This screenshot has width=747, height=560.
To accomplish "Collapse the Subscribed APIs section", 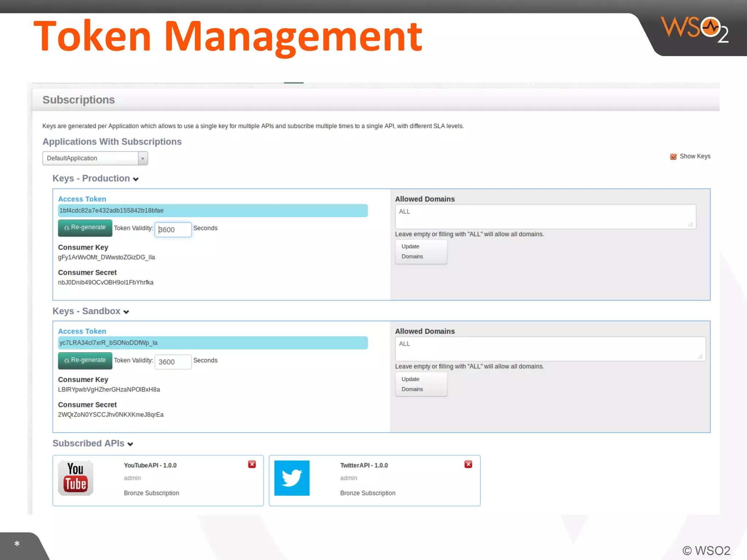I will [130, 444].
